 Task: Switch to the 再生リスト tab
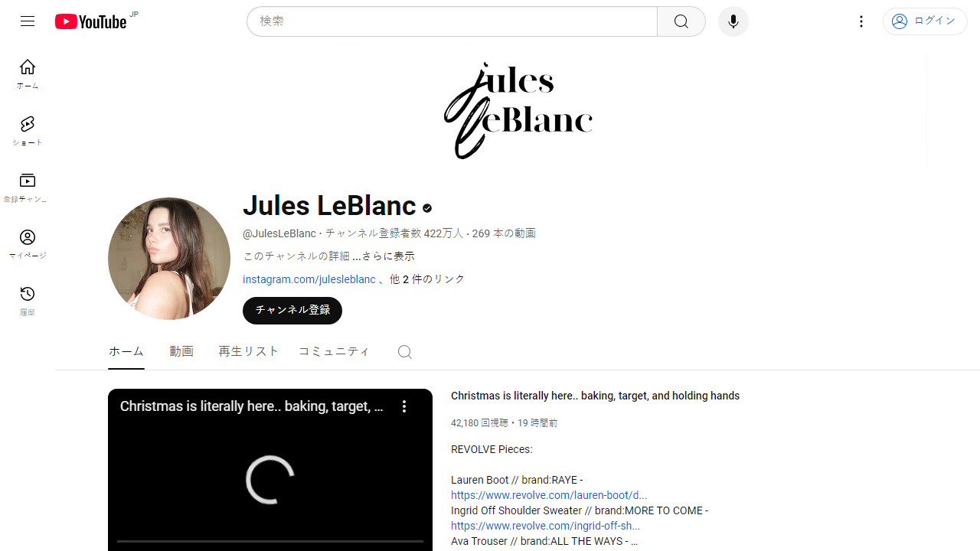click(249, 351)
